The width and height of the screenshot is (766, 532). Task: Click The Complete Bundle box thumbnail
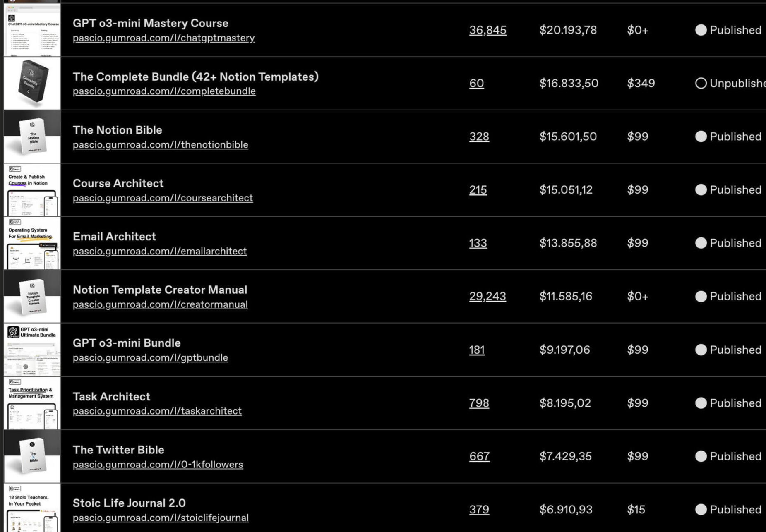pos(32,83)
